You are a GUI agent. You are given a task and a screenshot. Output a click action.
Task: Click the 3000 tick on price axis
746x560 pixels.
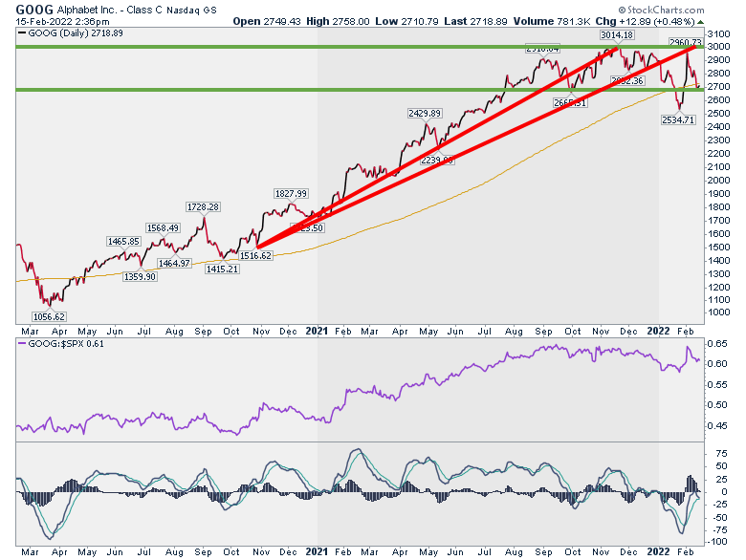718,47
